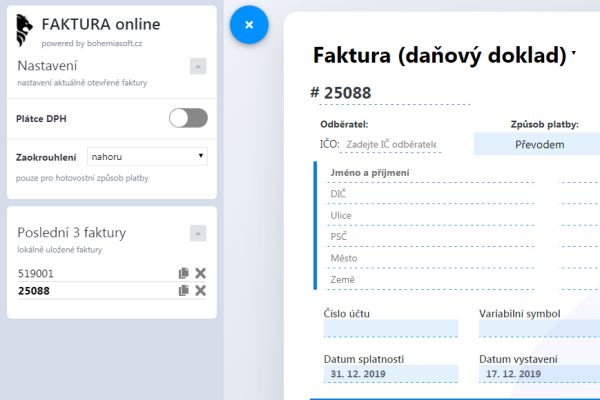The width and height of the screenshot is (600, 400).
Task: Click the Číslo účtu input field
Action: (x=390, y=328)
